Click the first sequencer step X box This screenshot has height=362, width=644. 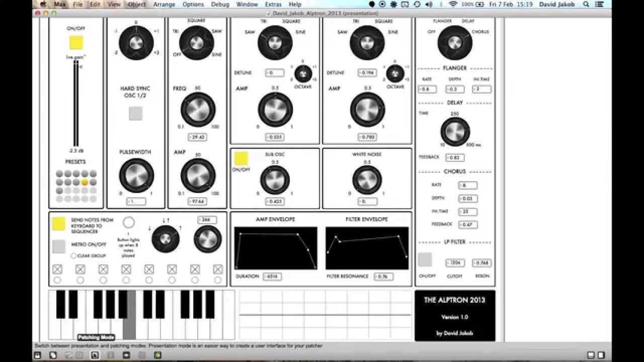pos(57,269)
